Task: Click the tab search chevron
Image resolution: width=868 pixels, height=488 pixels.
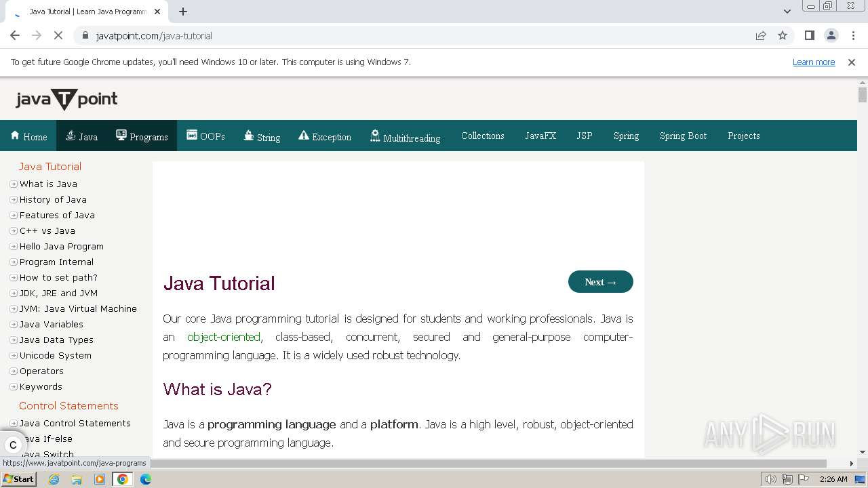Action: tap(787, 12)
